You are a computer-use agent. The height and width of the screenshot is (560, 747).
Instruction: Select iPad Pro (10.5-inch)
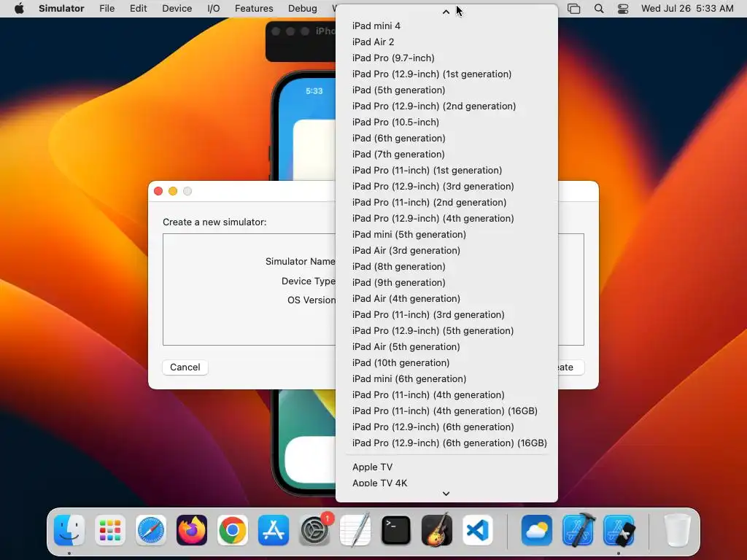[x=447, y=122]
